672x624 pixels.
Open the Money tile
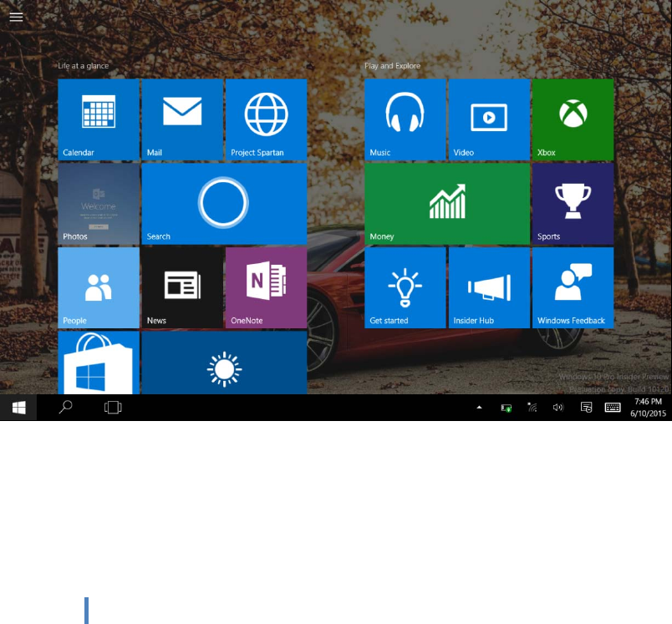[x=447, y=204]
